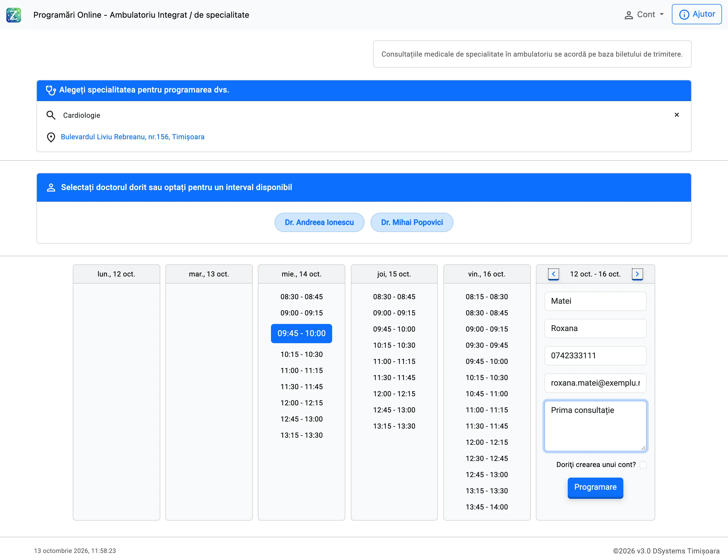Image resolution: width=728 pixels, height=560 pixels.
Task: Select Friday slot 08:15 - 08:30
Action: (x=487, y=297)
